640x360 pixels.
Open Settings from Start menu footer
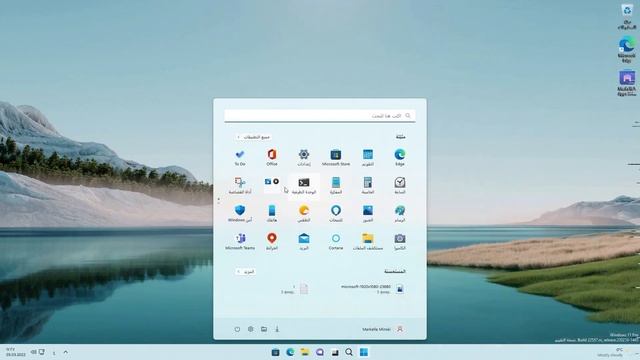[251, 329]
